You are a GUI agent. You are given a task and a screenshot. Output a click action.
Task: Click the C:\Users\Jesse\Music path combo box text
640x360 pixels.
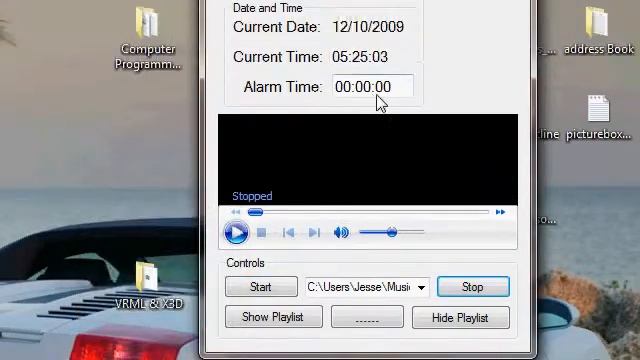click(x=359, y=287)
